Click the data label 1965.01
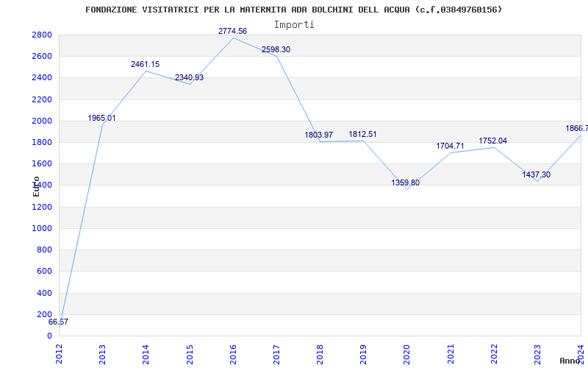This screenshot has width=588, height=368. tap(102, 118)
